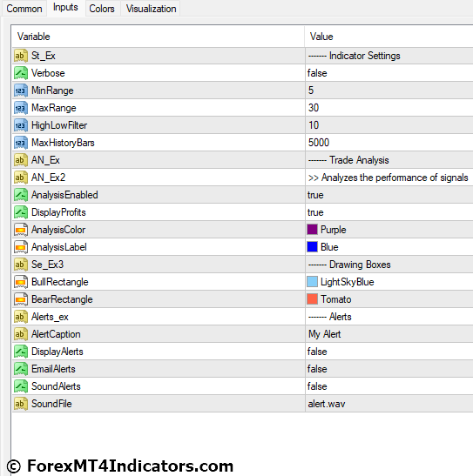Click the boolean icon beside Verbose

20,73
